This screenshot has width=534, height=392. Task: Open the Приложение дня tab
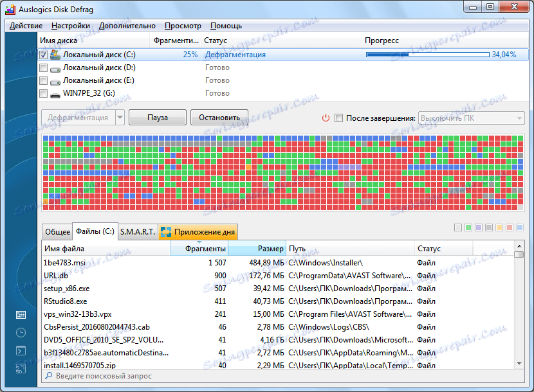198,232
